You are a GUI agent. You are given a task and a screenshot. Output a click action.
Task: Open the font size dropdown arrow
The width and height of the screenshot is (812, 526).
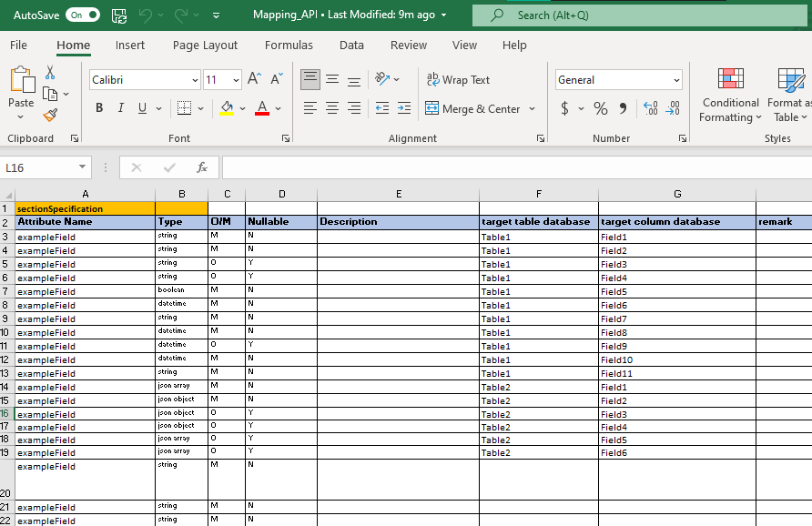[235, 80]
